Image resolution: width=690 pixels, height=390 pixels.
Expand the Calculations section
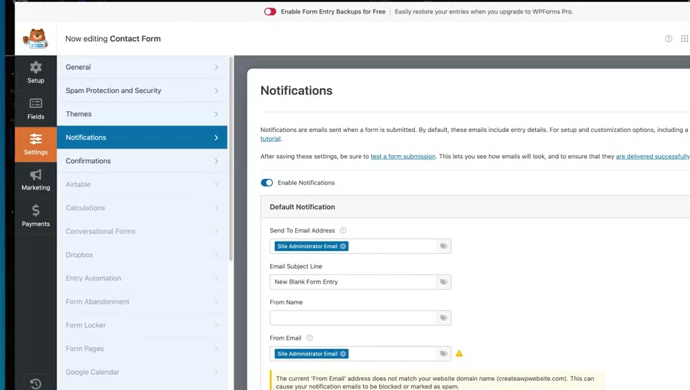point(142,208)
